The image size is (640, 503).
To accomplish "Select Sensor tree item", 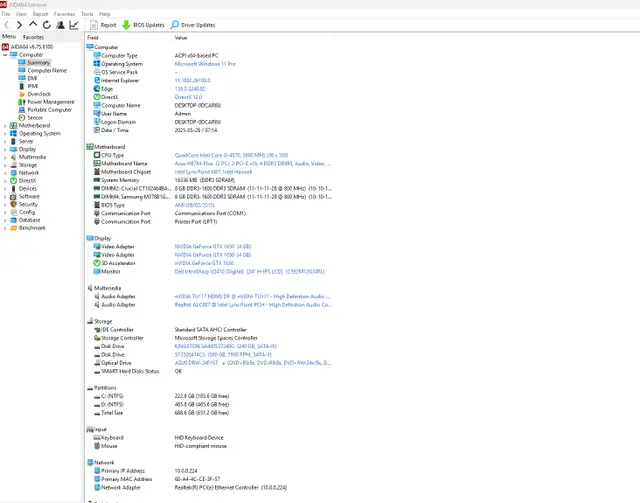I will 35,118.
